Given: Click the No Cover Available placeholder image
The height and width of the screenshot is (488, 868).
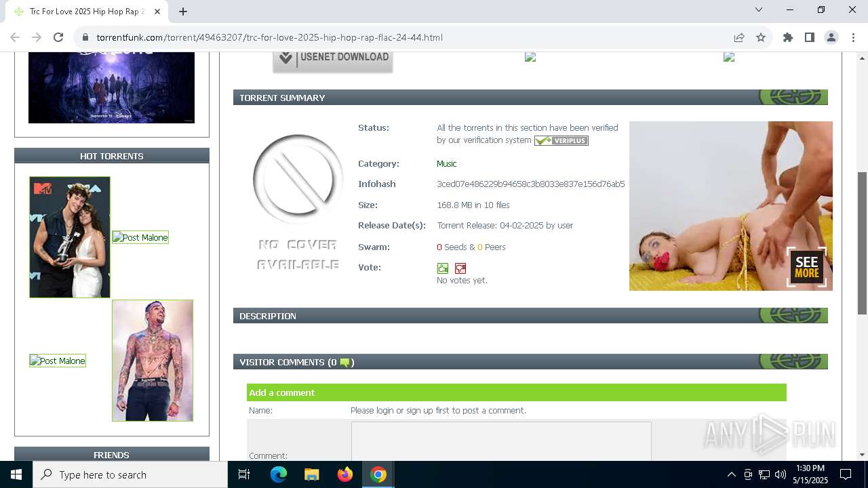Looking at the screenshot, I should click(x=298, y=203).
